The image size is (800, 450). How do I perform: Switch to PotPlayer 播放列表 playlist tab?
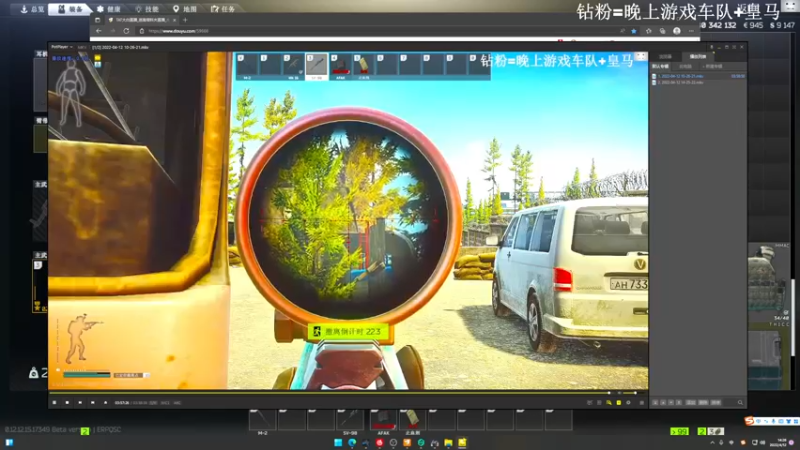697,57
